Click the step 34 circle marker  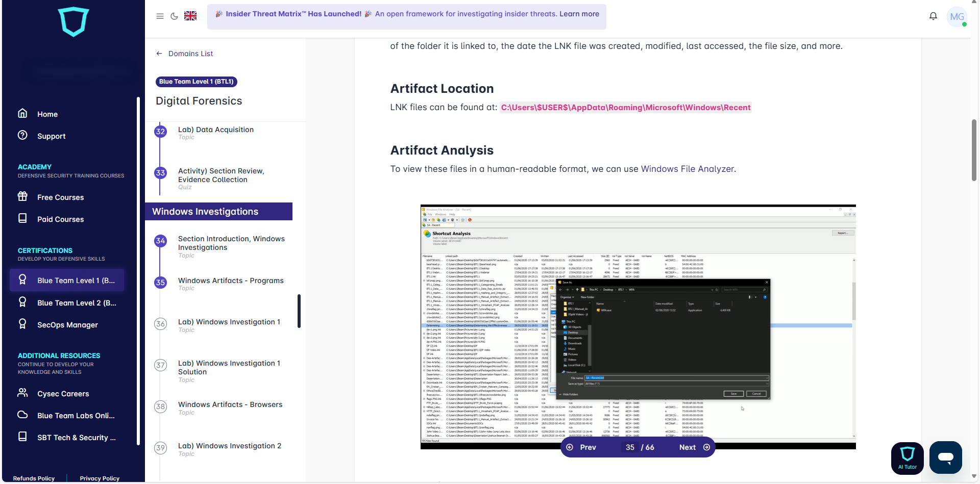(161, 241)
